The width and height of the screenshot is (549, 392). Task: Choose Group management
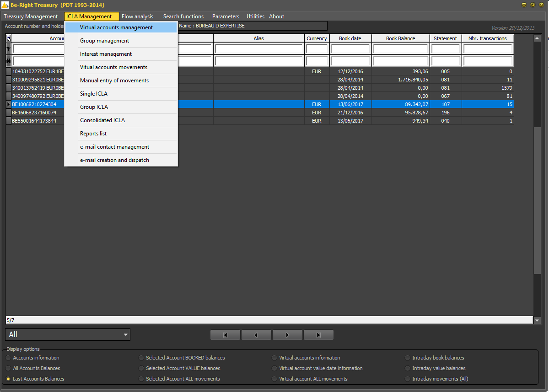121,41
